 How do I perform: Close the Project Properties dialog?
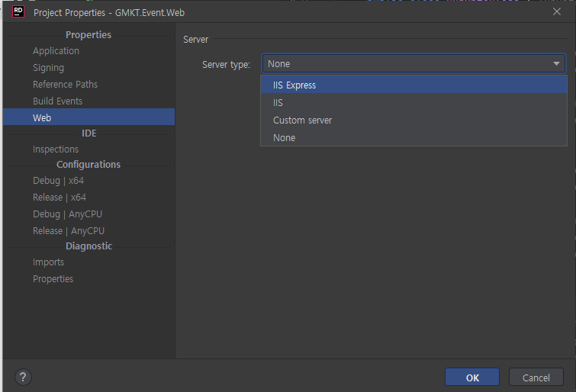557,11
